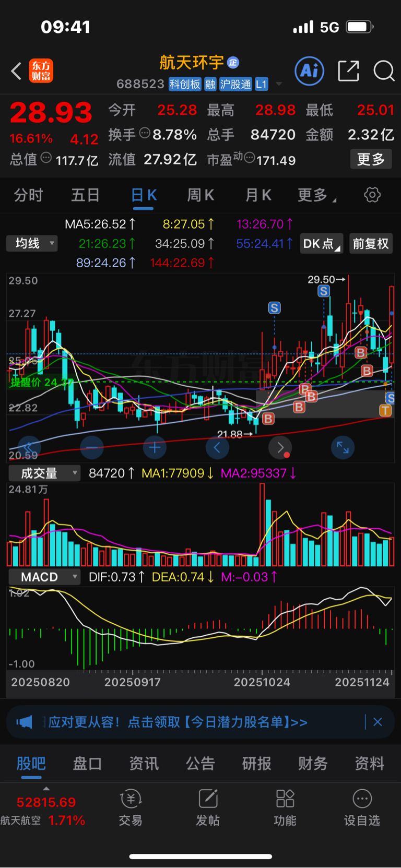
Task: Switch to 五日 chart tab
Action: coord(85,195)
